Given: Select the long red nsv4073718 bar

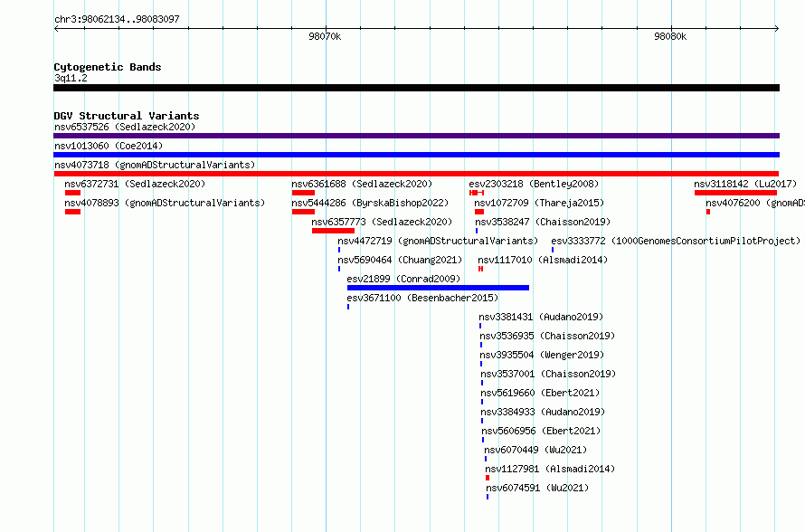Looking at the screenshot, I should 416,174.
